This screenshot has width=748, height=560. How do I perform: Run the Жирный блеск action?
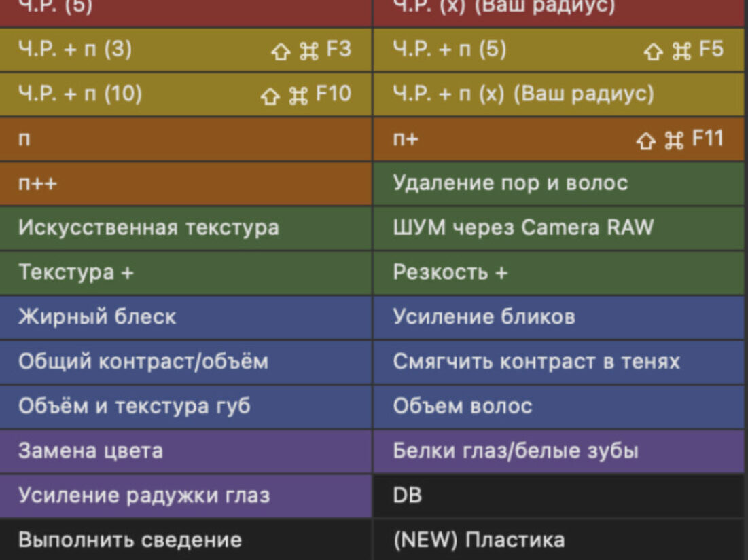[x=185, y=317]
